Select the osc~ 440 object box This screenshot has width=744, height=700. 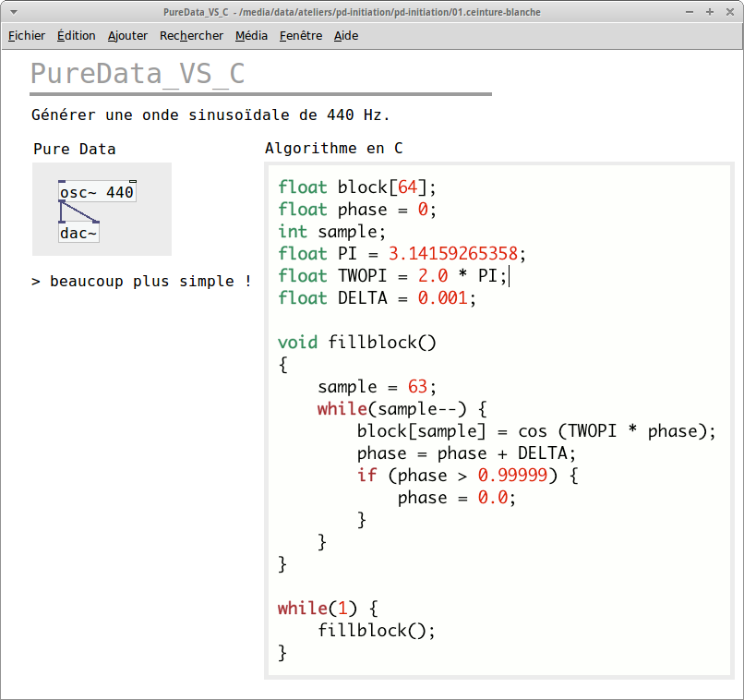pos(97,192)
